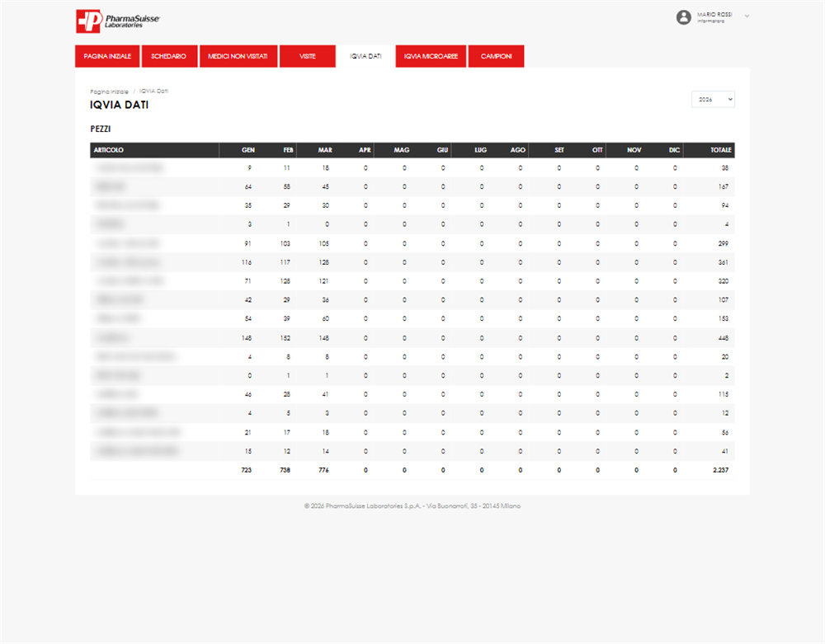The width and height of the screenshot is (825, 644).
Task: Switch to the SCHEDARIO tab
Action: (x=169, y=56)
